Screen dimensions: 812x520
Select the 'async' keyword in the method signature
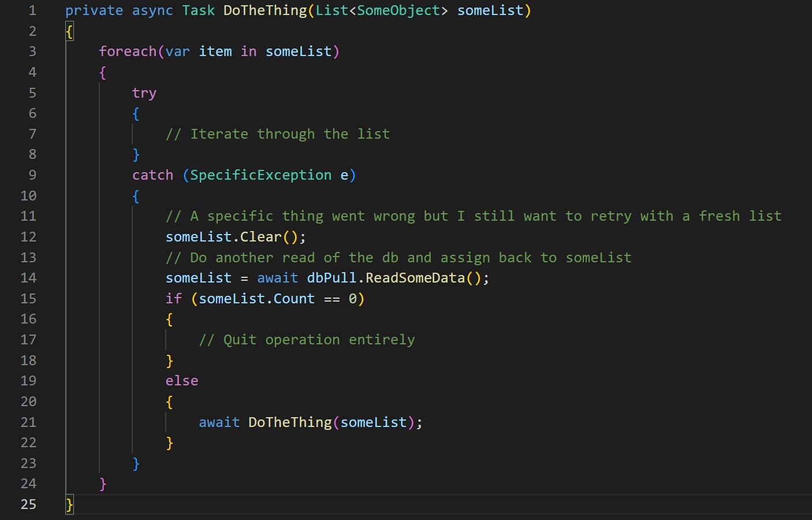coord(152,10)
